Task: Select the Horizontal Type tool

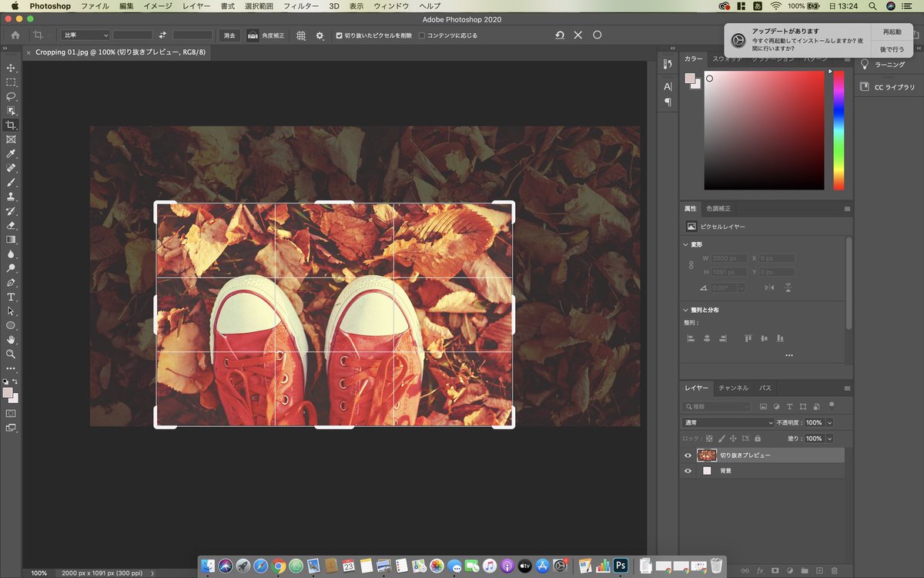Action: pyautogui.click(x=11, y=297)
